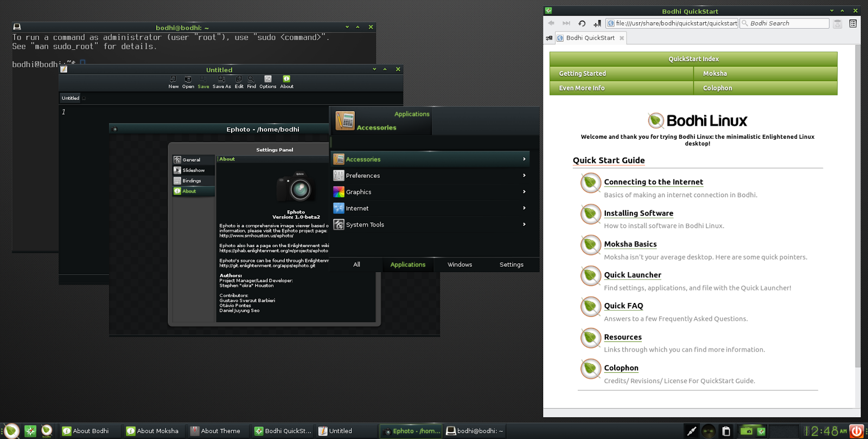Select General in the Ephoto Settings Panel

pyautogui.click(x=194, y=160)
